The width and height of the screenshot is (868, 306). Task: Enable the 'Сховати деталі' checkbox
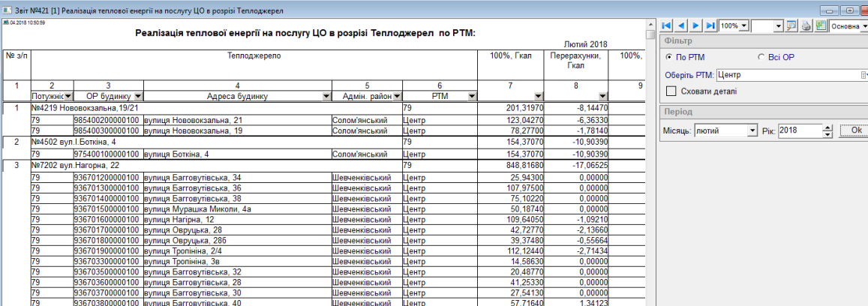672,91
